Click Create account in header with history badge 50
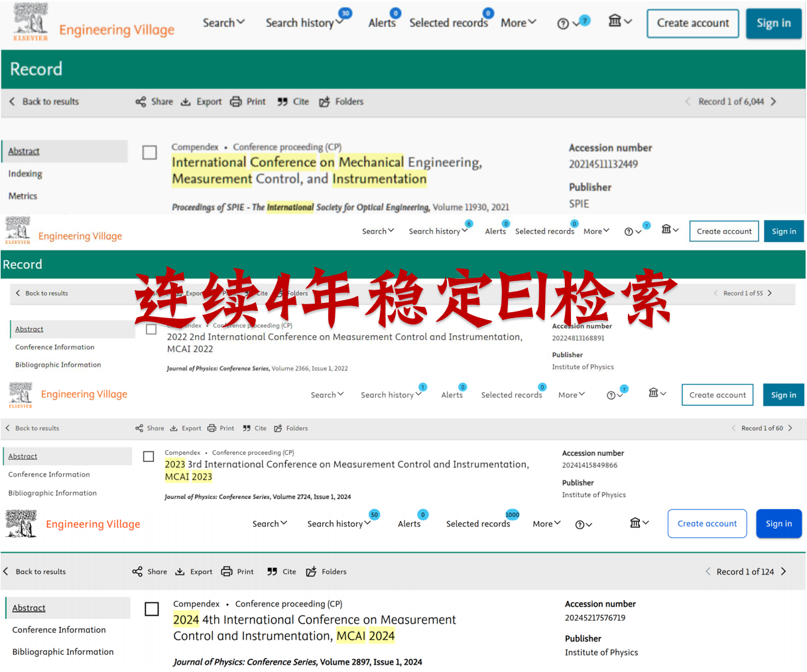 coord(707,524)
